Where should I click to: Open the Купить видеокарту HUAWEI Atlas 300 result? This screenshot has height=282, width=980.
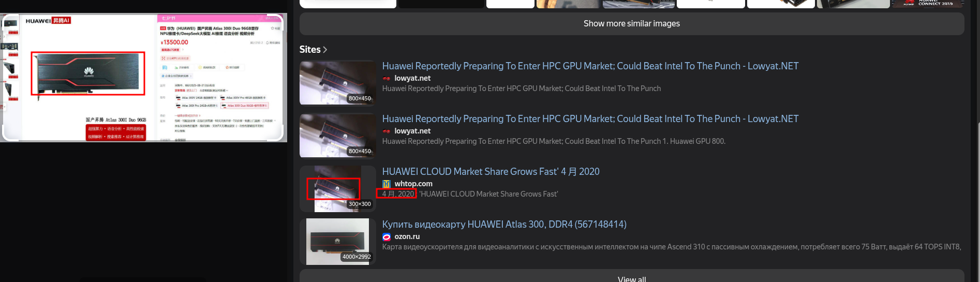tap(504, 224)
